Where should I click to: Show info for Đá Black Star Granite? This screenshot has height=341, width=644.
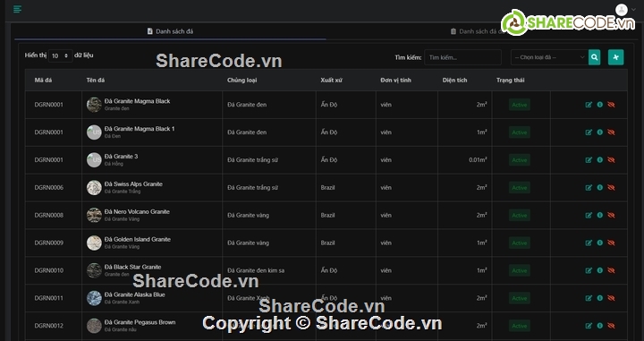click(599, 270)
